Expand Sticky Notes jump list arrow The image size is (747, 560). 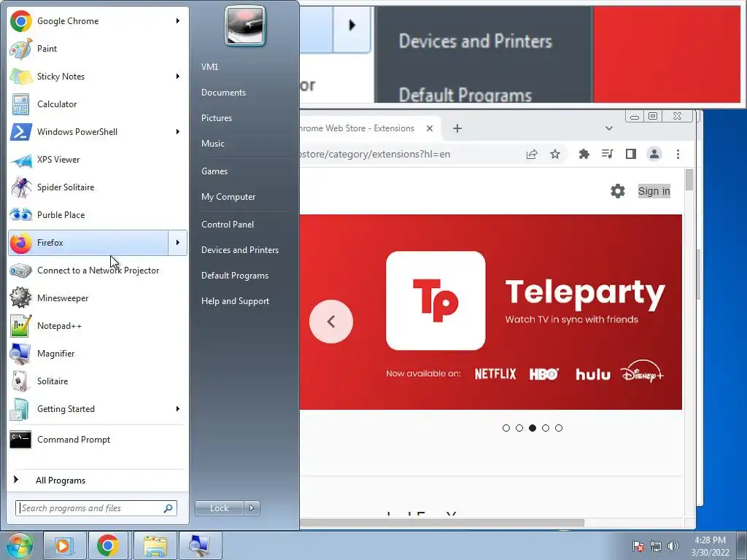[178, 76]
